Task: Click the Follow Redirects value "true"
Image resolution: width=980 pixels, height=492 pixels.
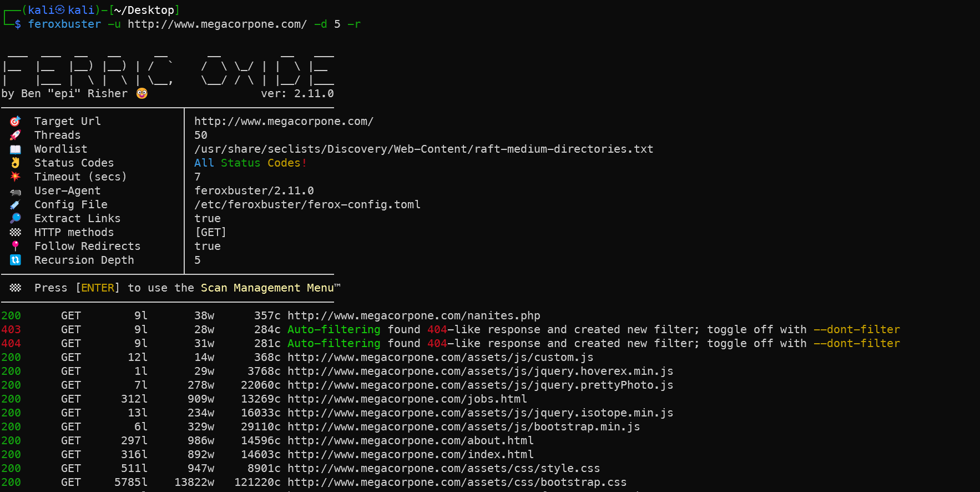Action: (x=208, y=246)
